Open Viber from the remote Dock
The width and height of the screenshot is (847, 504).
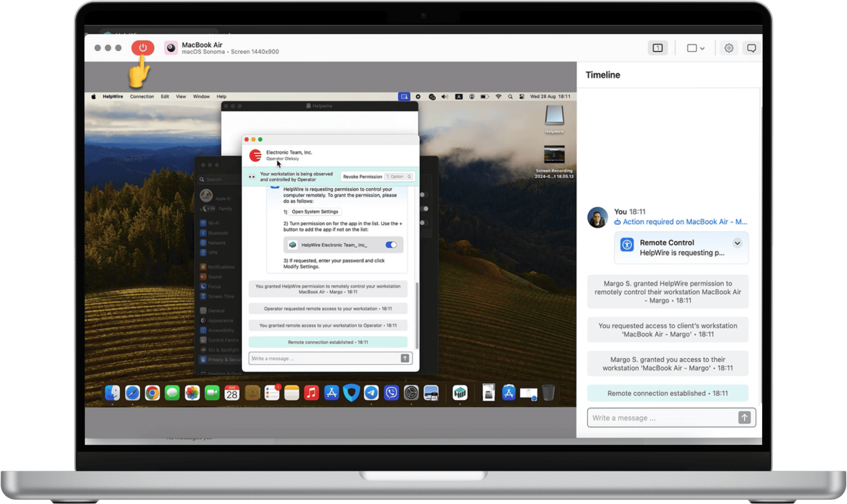391,393
